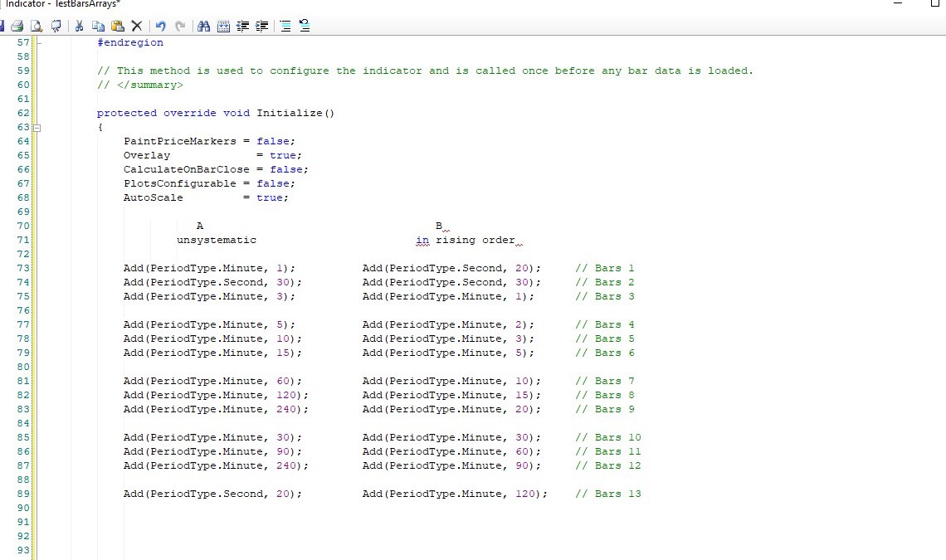This screenshot has height=560, width=946.
Task: Minimize the Indicator editor window
Action: point(898,3)
